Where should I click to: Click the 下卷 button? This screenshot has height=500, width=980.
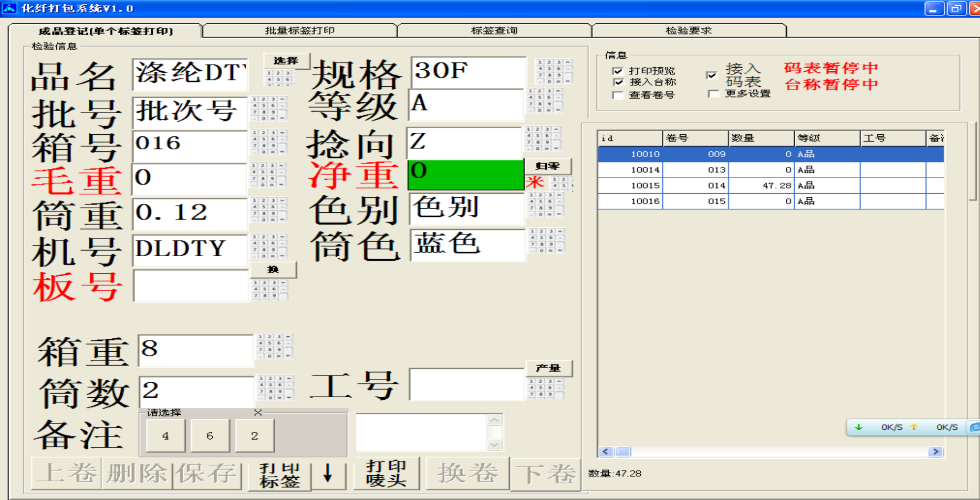pyautogui.click(x=545, y=473)
